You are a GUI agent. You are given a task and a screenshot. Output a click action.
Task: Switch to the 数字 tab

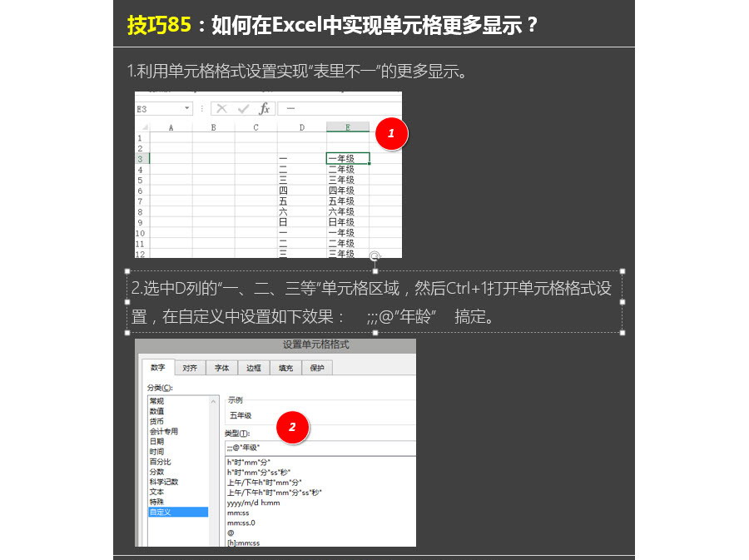158,367
